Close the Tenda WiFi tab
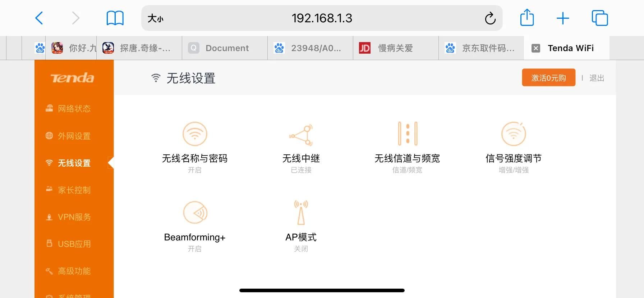Viewport: 644px width, 298px height. coord(535,48)
